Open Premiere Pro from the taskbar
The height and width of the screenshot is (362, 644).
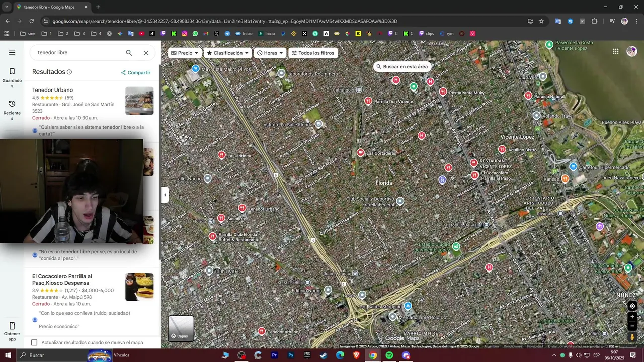tap(274, 355)
